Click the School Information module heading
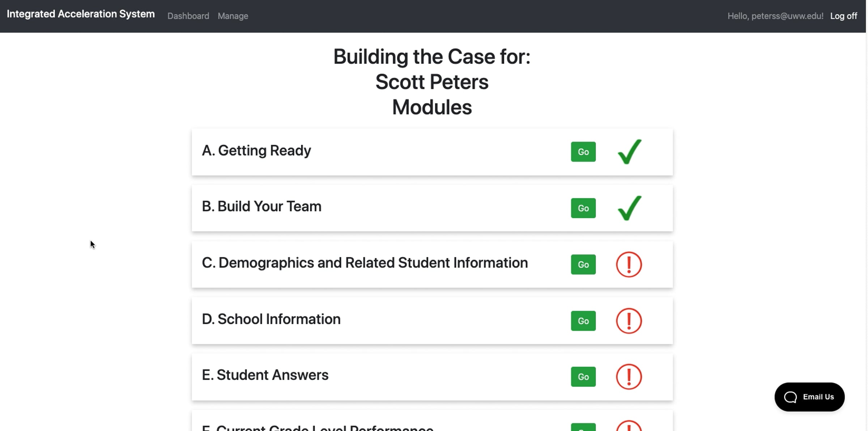 271,319
